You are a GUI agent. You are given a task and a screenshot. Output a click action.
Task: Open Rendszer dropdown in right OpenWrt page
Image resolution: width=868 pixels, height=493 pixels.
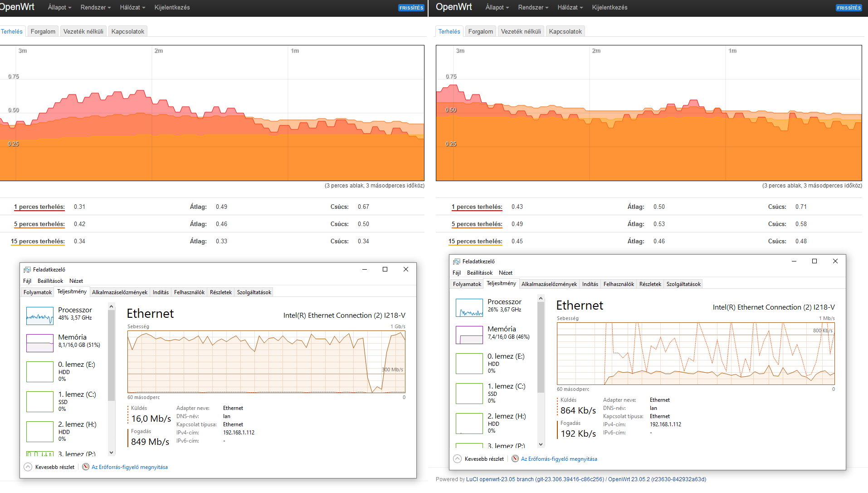tap(533, 7)
